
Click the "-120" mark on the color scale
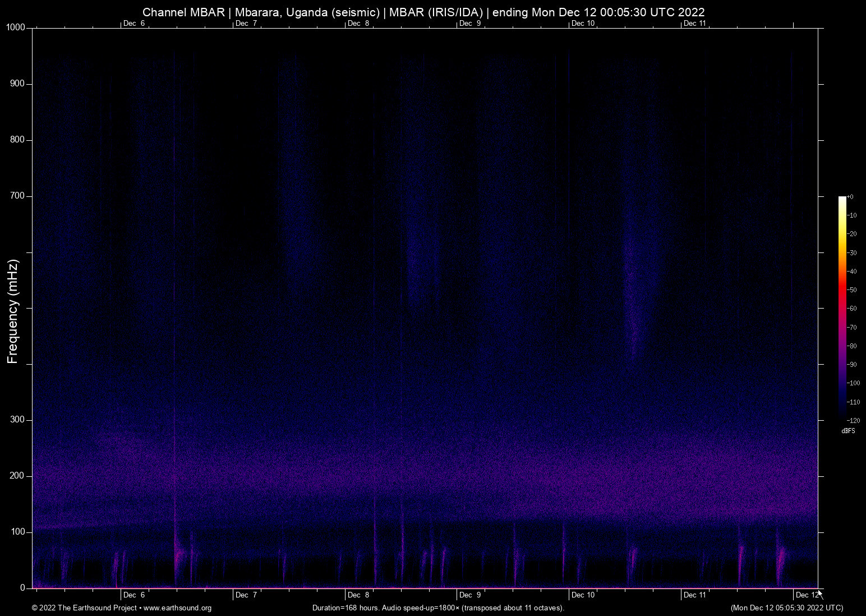click(853, 420)
